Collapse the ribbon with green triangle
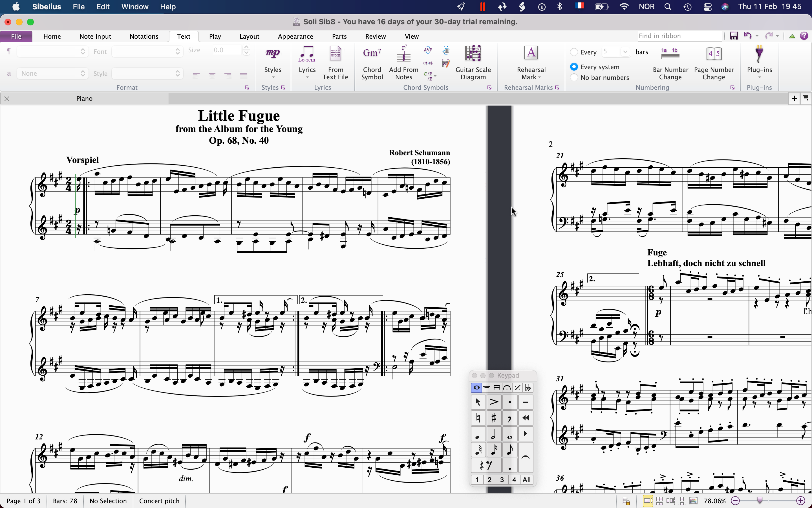812x508 pixels. coord(792,36)
